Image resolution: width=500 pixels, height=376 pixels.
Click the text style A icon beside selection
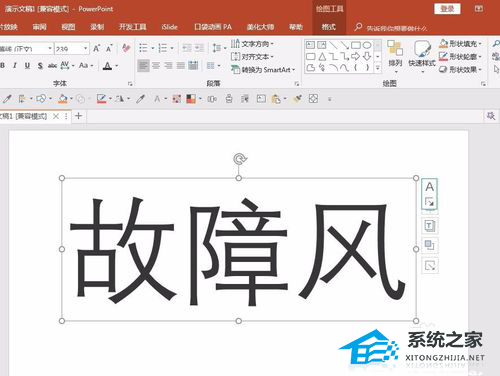[x=430, y=187]
